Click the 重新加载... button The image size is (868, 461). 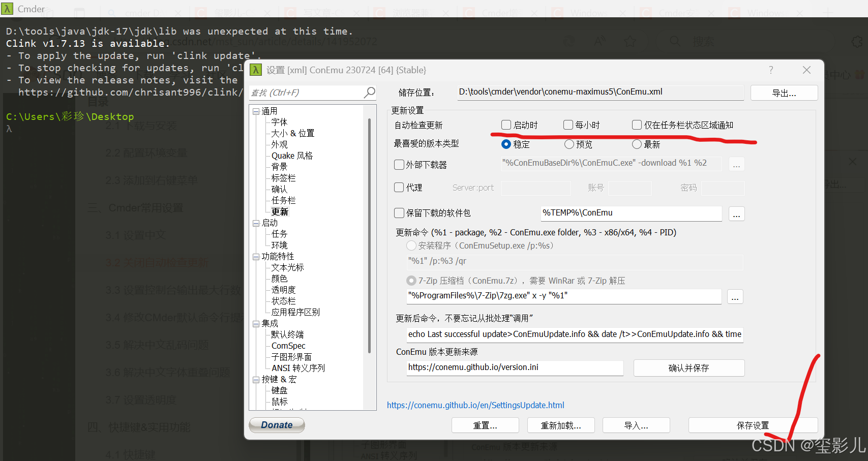pos(561,425)
